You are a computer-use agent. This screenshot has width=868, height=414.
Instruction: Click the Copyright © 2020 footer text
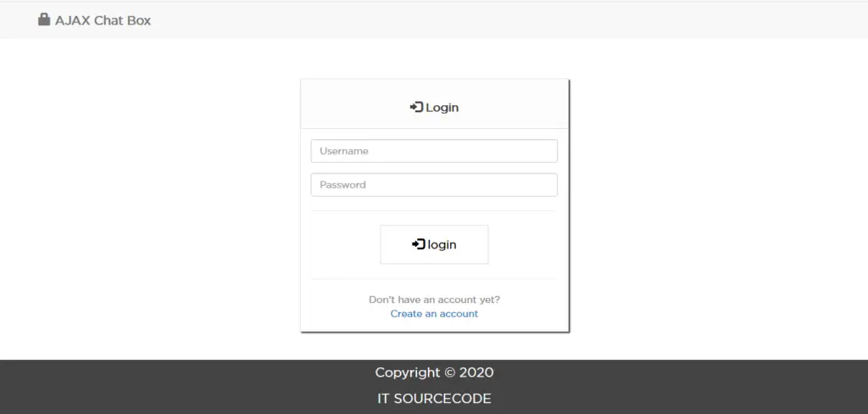[434, 372]
